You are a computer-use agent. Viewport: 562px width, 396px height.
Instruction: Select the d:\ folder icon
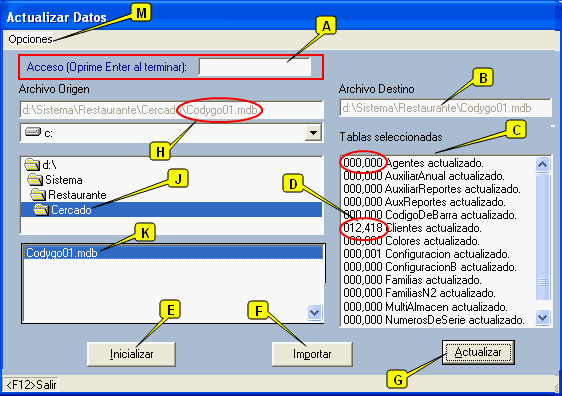(x=32, y=165)
